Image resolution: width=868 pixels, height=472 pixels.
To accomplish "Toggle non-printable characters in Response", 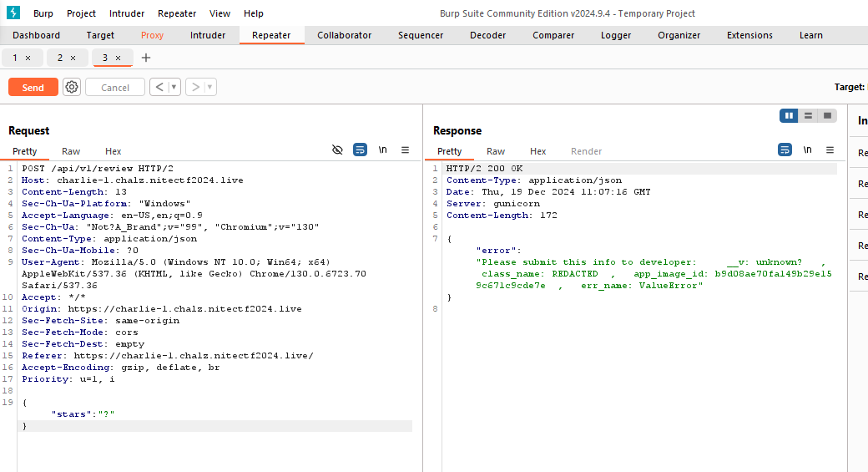I will (807, 150).
